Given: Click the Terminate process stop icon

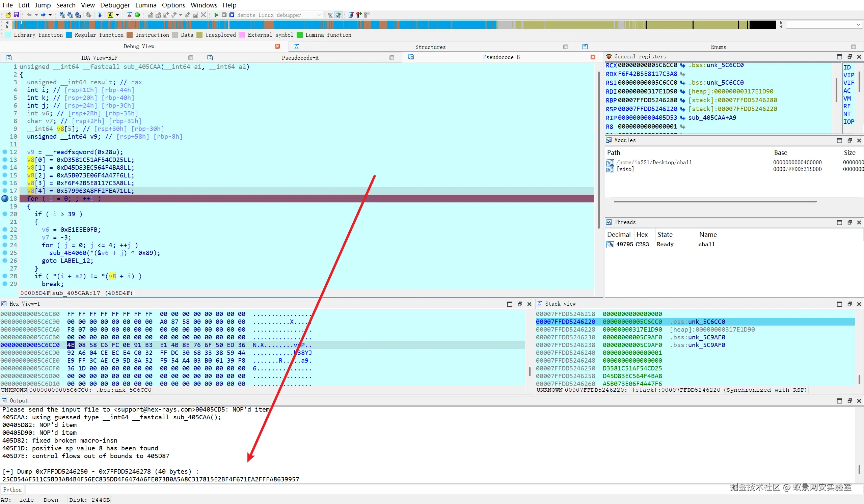Looking at the screenshot, I should pos(232,15).
